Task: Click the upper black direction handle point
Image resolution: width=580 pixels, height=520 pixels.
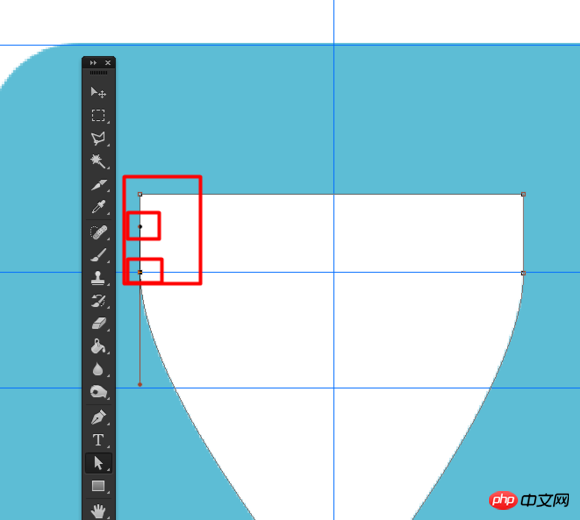Action: (140, 226)
